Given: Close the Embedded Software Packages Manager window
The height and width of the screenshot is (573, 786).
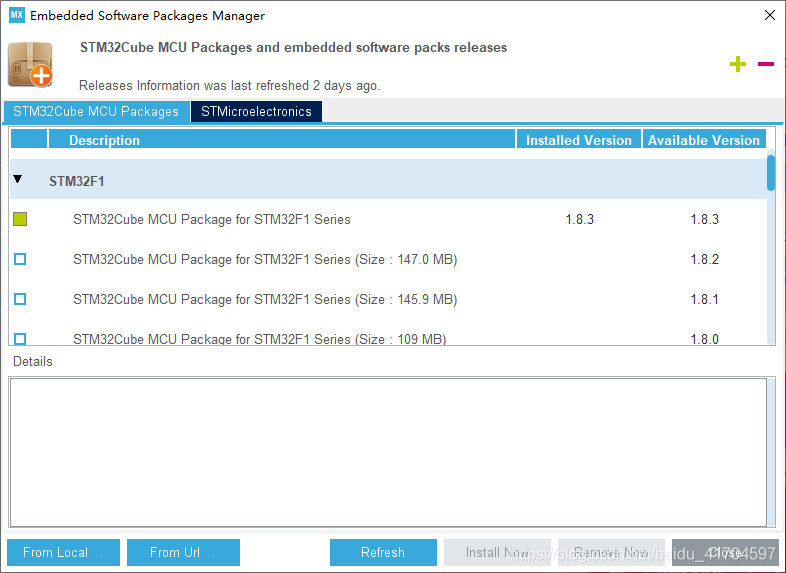Looking at the screenshot, I should (769, 16).
